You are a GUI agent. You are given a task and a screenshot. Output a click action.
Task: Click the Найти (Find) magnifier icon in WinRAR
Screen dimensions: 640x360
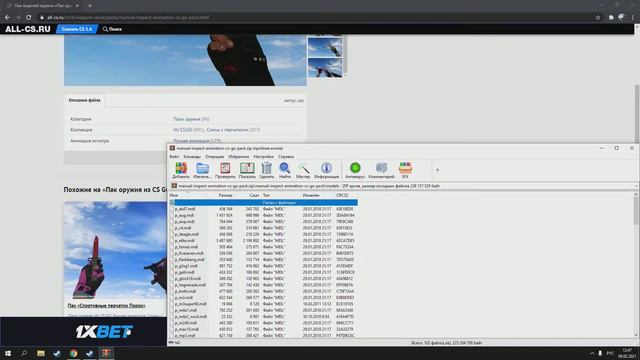(x=284, y=168)
